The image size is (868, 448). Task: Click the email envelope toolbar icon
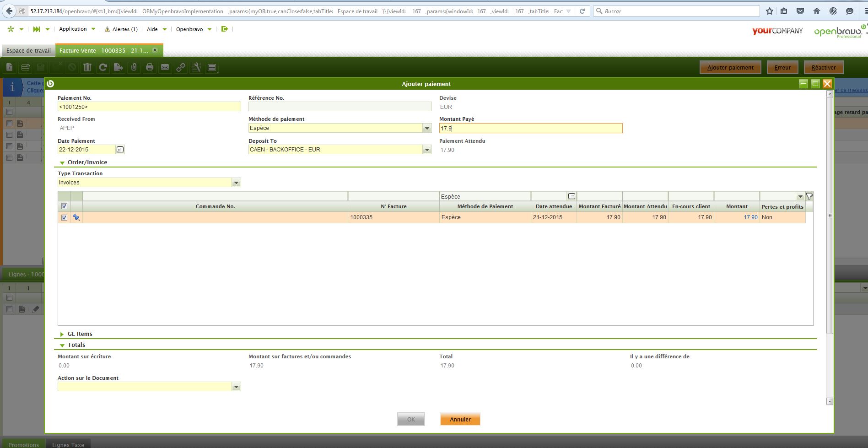tap(165, 68)
